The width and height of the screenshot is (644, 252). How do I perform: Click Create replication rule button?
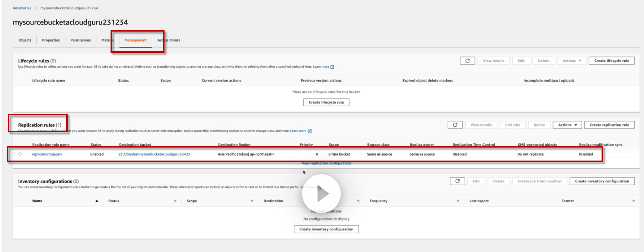pos(609,125)
